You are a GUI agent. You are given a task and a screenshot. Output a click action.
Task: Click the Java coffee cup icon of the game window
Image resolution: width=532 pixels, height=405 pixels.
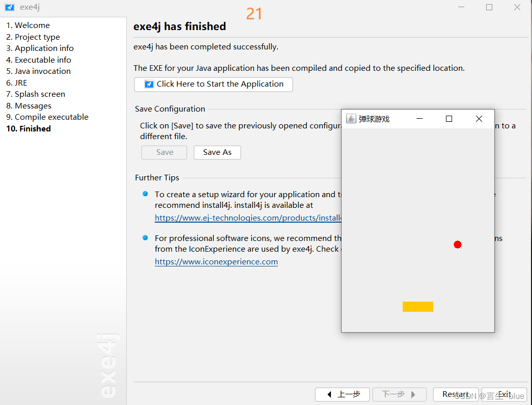pyautogui.click(x=351, y=119)
